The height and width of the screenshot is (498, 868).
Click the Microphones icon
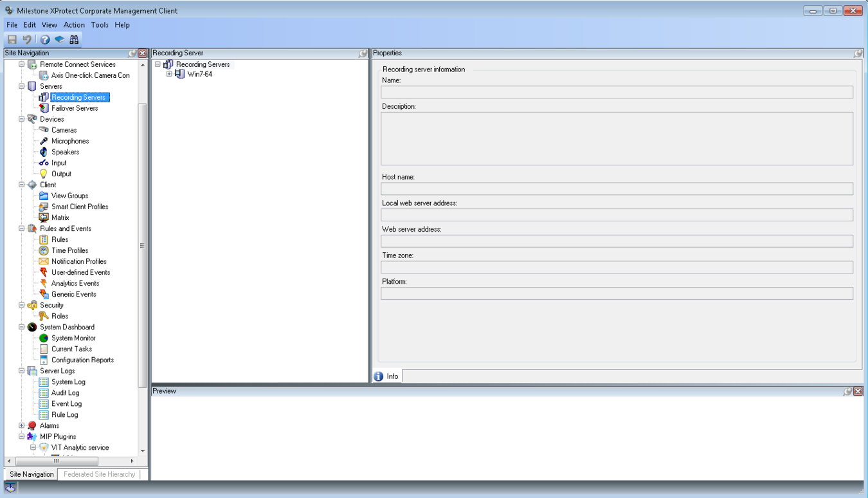(x=44, y=141)
